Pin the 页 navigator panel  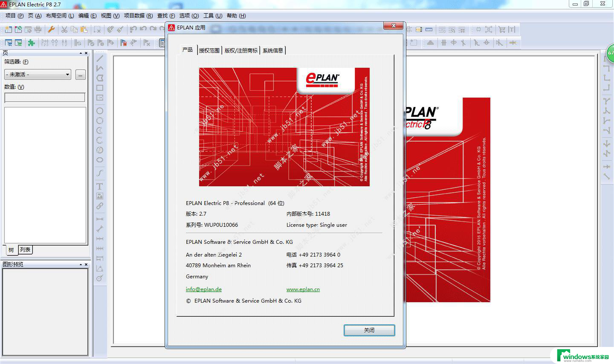(x=81, y=53)
